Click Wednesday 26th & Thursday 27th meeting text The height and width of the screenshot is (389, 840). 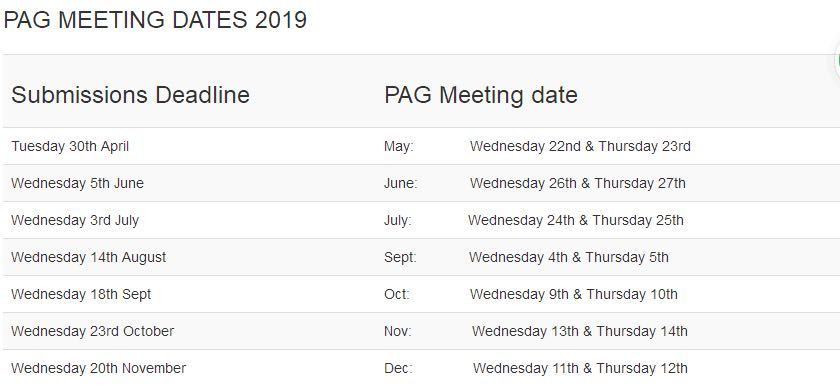[x=578, y=183]
